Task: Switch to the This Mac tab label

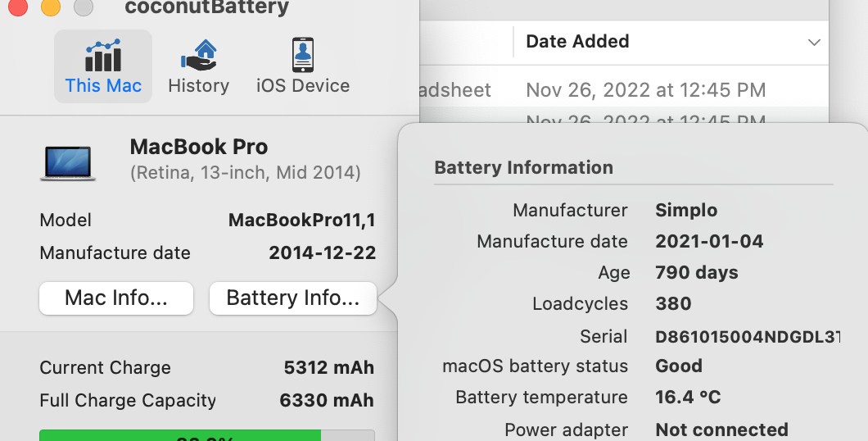Action: click(x=103, y=86)
